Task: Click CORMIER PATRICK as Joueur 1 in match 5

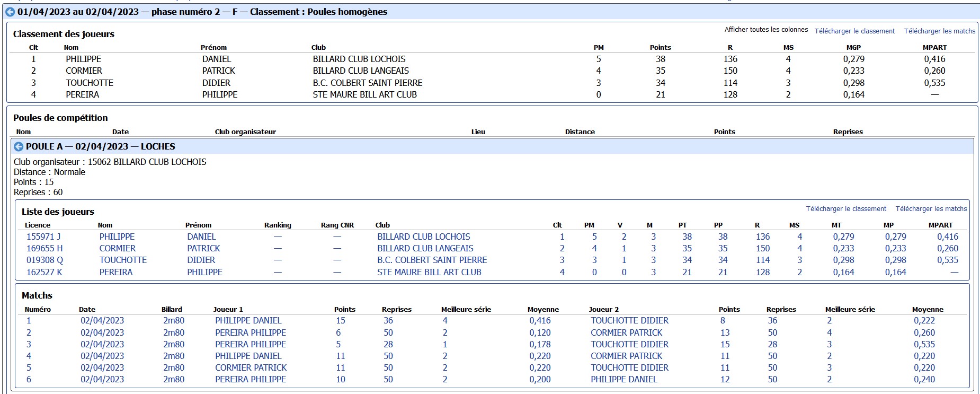Action: [251, 367]
